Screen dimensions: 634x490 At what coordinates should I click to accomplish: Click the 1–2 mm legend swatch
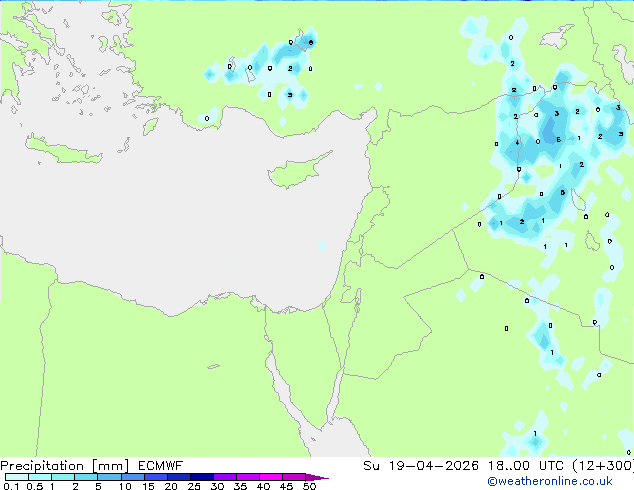point(63,477)
